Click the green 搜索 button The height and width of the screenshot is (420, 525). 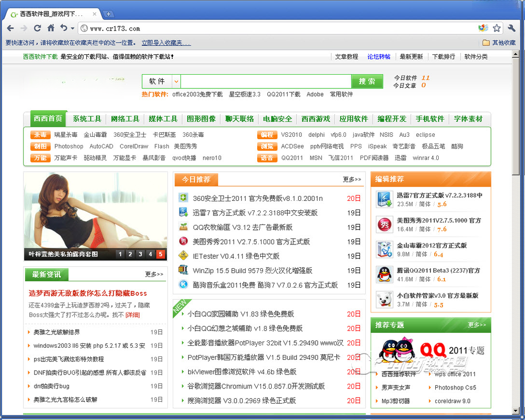pos(367,81)
